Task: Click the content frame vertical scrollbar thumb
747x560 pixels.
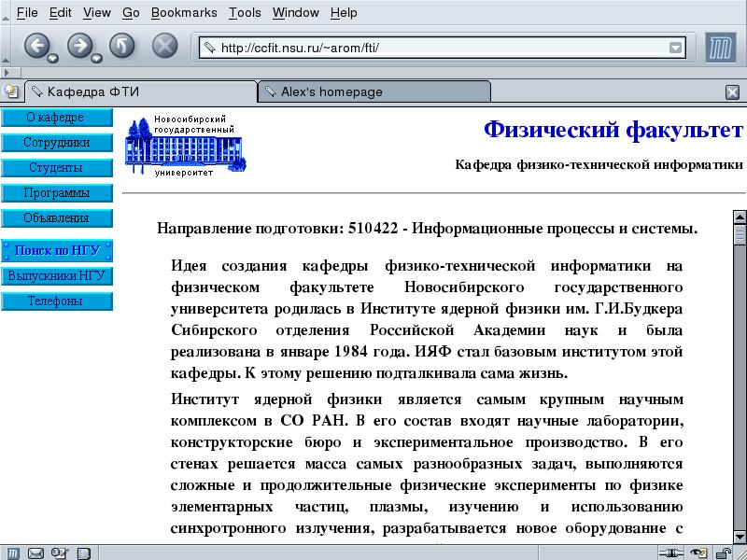Action: [x=740, y=235]
